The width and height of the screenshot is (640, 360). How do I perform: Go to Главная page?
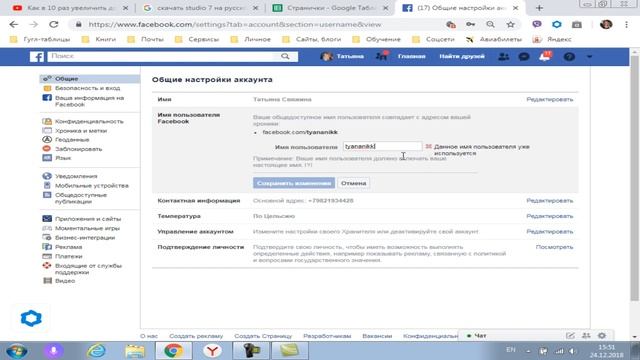(411, 56)
